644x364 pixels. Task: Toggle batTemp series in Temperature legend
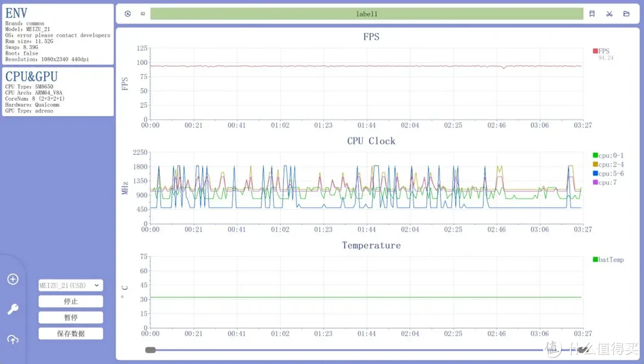click(608, 260)
